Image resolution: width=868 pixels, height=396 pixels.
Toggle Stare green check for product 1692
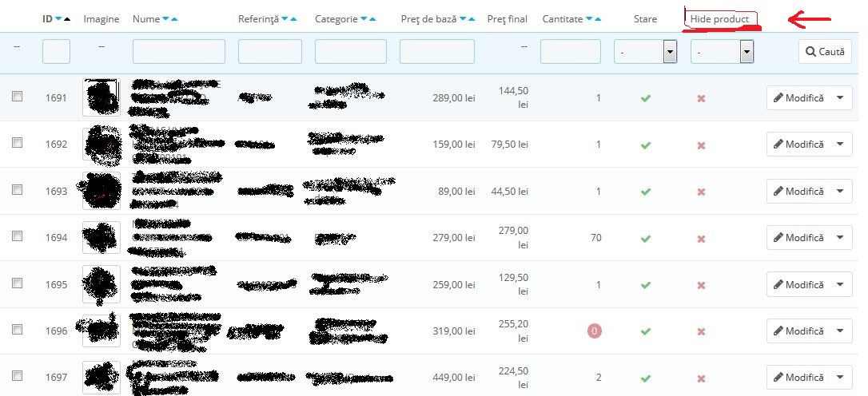tap(646, 145)
